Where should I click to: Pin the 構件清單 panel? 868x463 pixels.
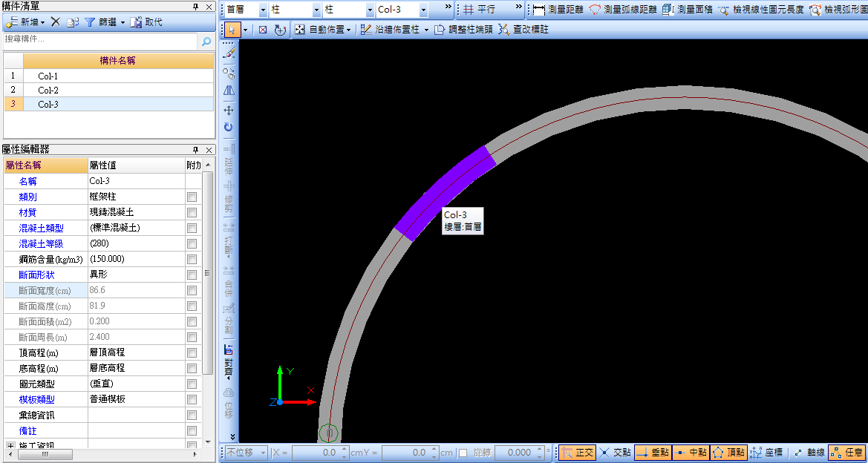point(195,7)
